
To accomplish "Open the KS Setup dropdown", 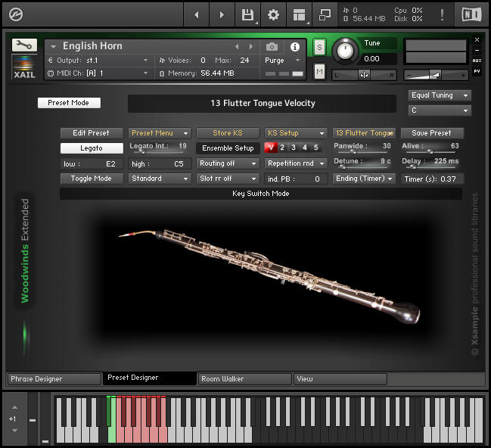I will (x=296, y=133).
